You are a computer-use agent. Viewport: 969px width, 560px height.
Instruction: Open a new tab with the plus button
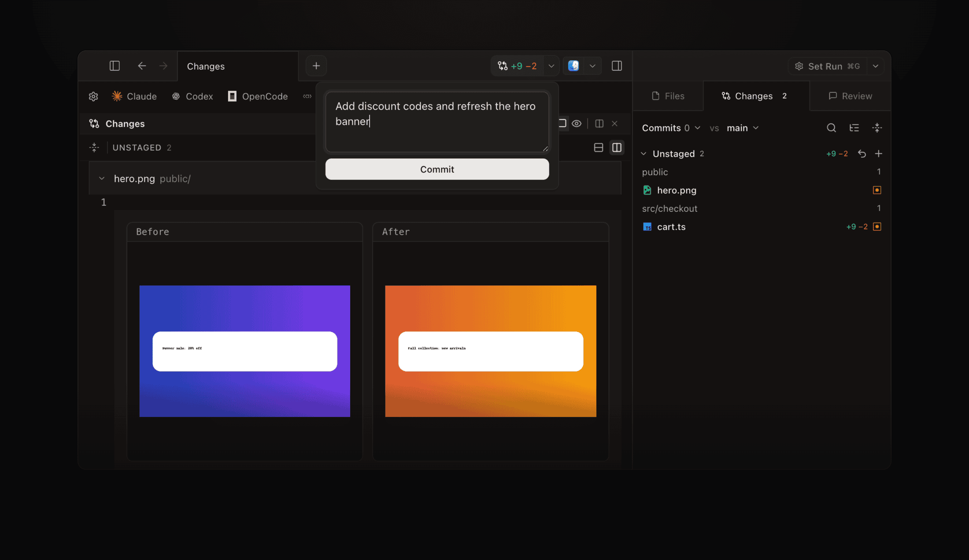click(316, 66)
